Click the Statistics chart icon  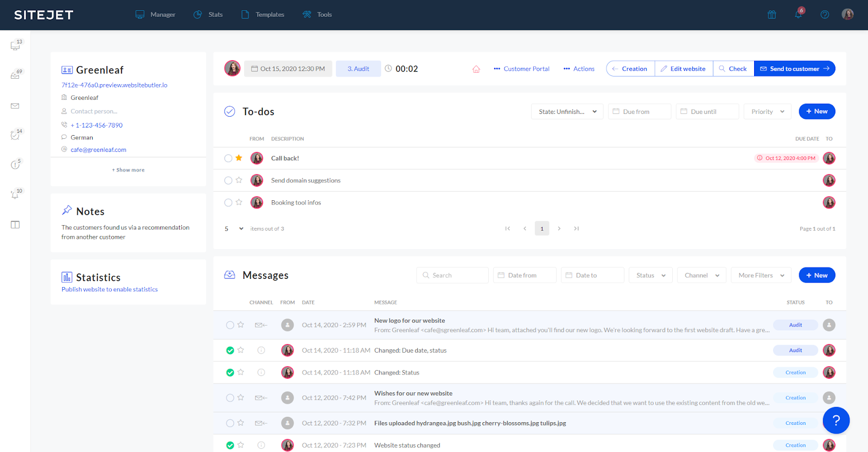coord(67,277)
